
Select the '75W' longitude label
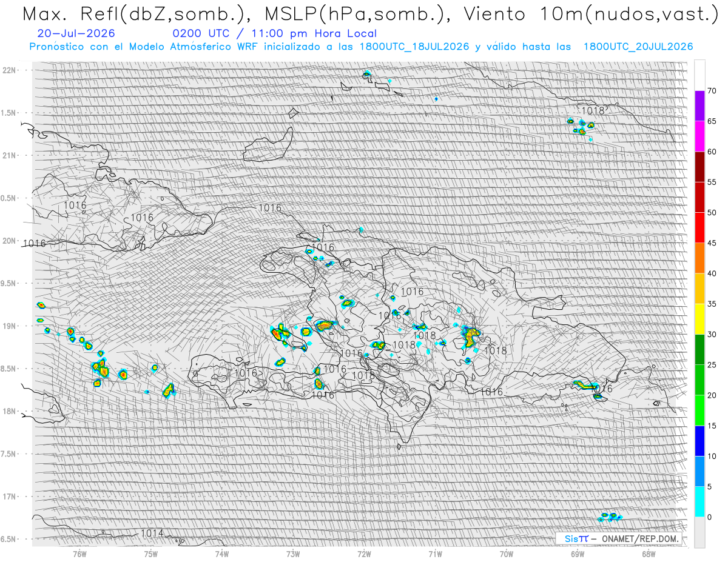point(150,554)
